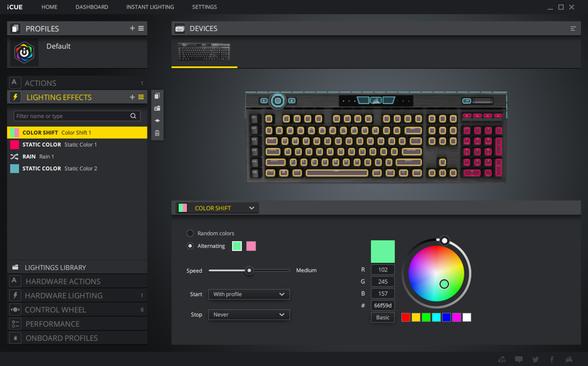Expand the Hardware Actions section
The width and height of the screenshot is (588, 366).
pyautogui.click(x=77, y=281)
